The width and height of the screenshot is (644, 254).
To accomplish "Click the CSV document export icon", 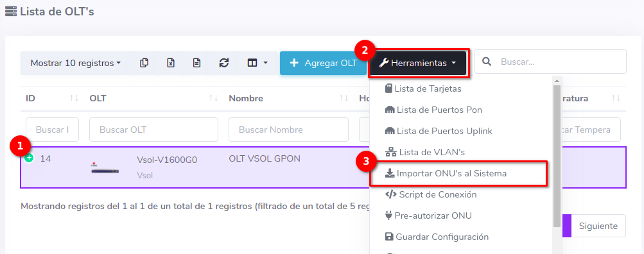I will click(x=197, y=63).
